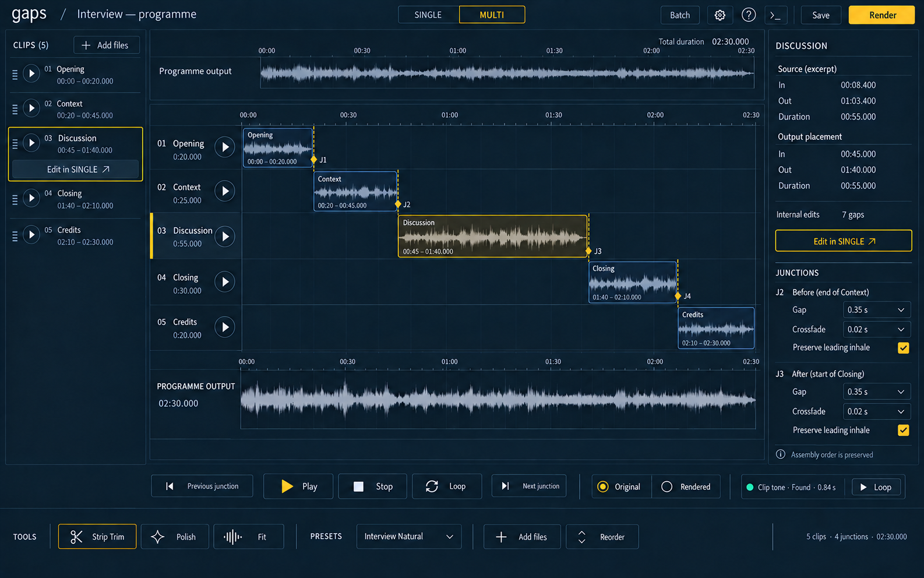
Task: Toggle J3 Preserve leading inhale checkbox
Action: 903,431
